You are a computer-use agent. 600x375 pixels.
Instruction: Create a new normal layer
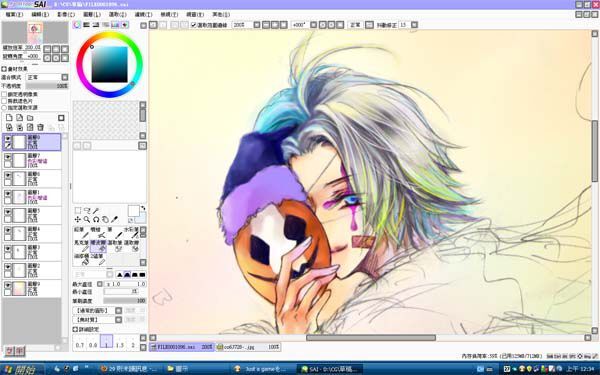point(9,118)
